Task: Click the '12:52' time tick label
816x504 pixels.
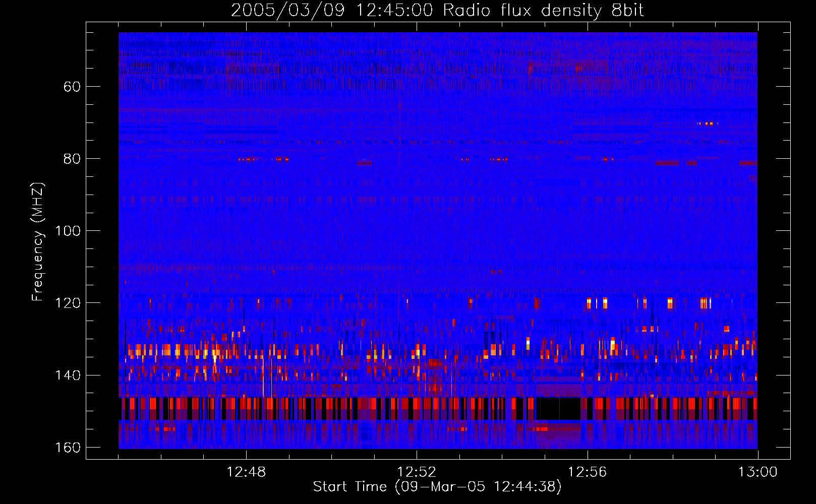Action: pyautogui.click(x=417, y=472)
